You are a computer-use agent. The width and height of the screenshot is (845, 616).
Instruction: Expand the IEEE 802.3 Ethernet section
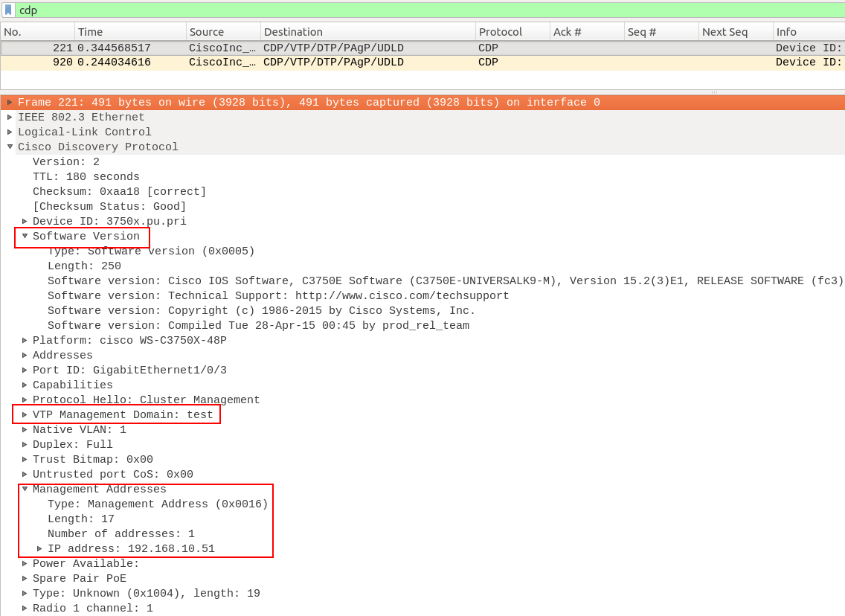tap(10, 117)
